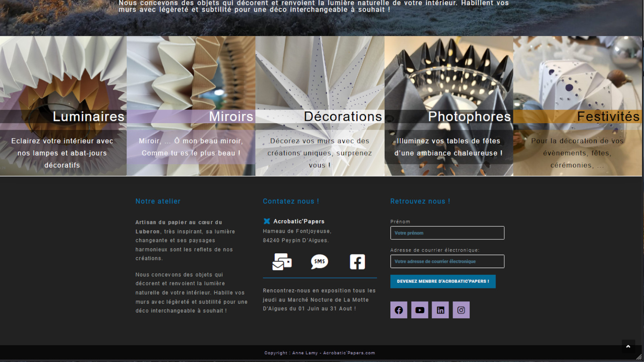Click the email address input field
This screenshot has height=362, width=644.
pos(447,261)
